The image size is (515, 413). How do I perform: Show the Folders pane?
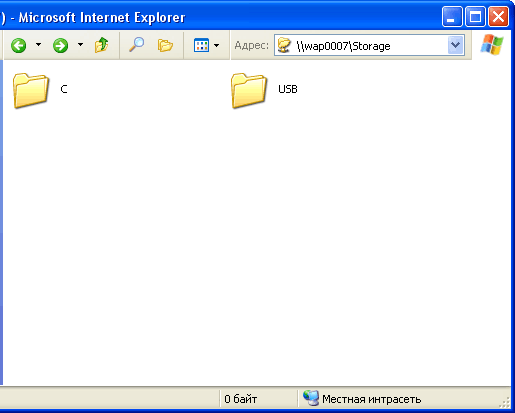[165, 45]
